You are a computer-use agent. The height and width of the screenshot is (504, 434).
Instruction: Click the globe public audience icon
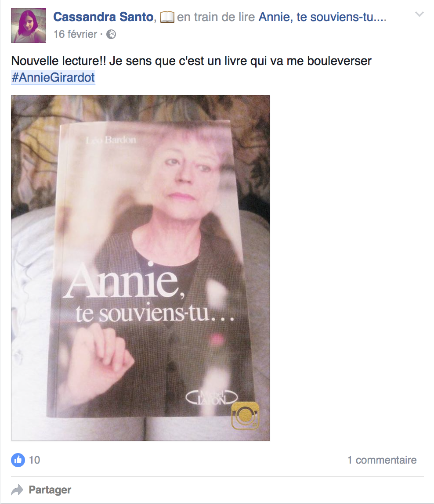[111, 34]
